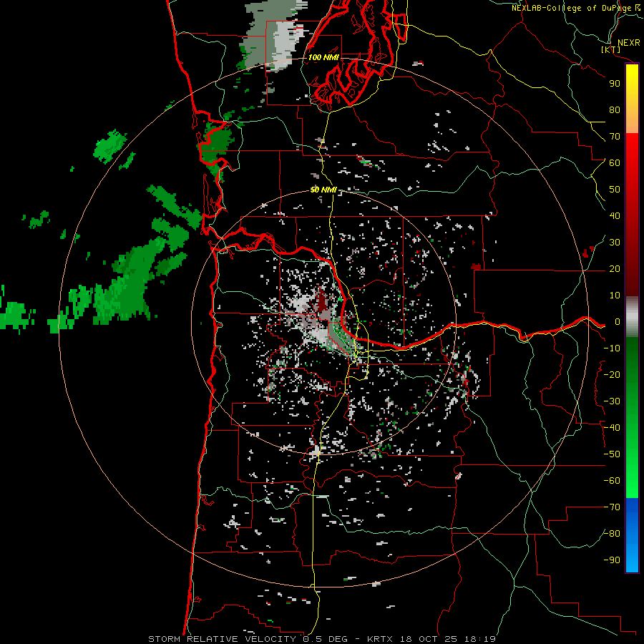The width and height of the screenshot is (644, 644).
Task: Click the -90 value on velocity scale
Action: 612,560
